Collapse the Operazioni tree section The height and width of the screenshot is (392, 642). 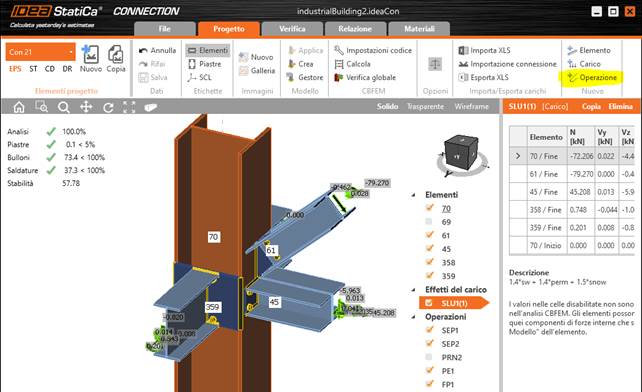pos(413,317)
